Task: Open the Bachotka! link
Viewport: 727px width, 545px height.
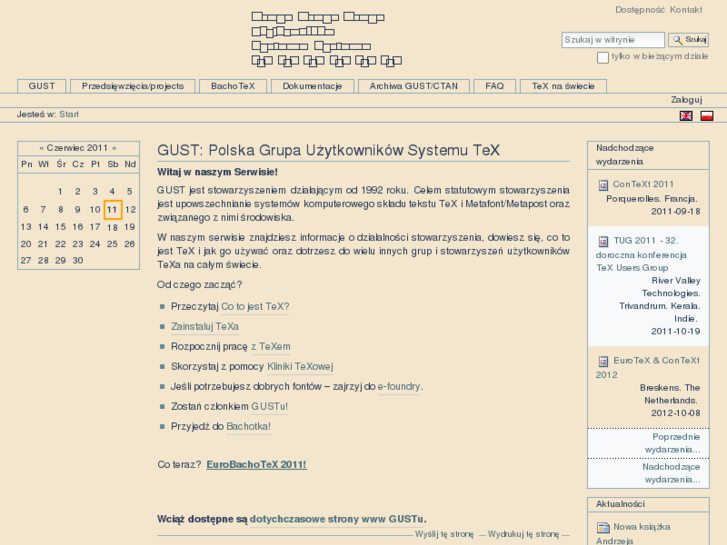Action: (x=249, y=426)
